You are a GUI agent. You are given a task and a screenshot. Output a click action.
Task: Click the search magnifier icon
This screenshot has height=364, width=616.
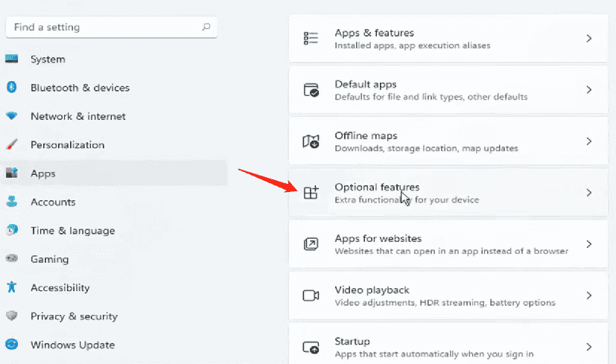pos(206,27)
